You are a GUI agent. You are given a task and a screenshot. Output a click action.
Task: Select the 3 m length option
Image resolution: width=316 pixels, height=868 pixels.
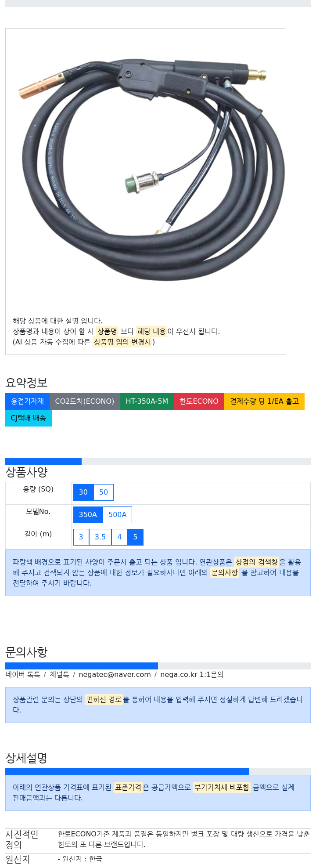[x=81, y=537]
